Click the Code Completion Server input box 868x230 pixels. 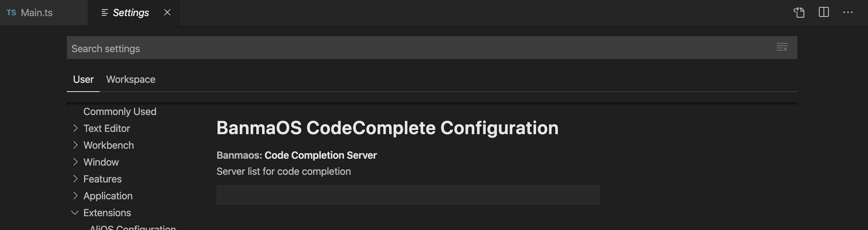coord(408,195)
